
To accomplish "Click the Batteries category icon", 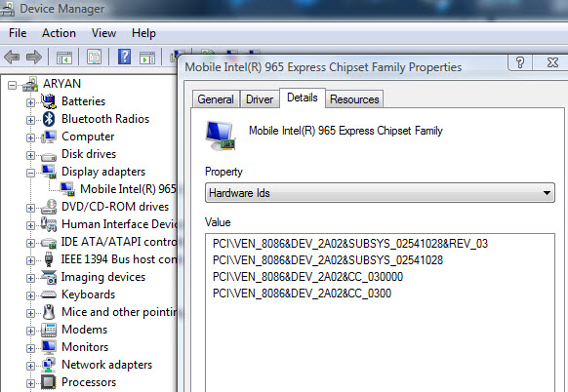I will (x=49, y=101).
